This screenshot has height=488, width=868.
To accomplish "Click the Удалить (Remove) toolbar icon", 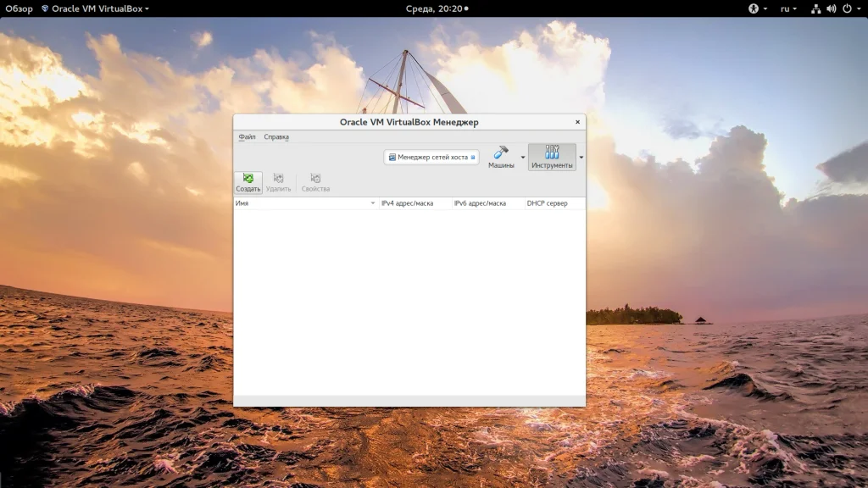I will click(278, 179).
